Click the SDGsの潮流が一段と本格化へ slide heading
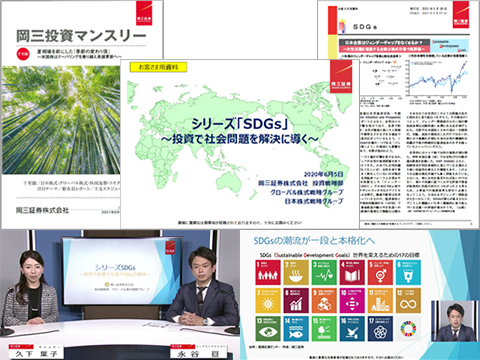Screen dimensions: 480x360 (314, 240)
